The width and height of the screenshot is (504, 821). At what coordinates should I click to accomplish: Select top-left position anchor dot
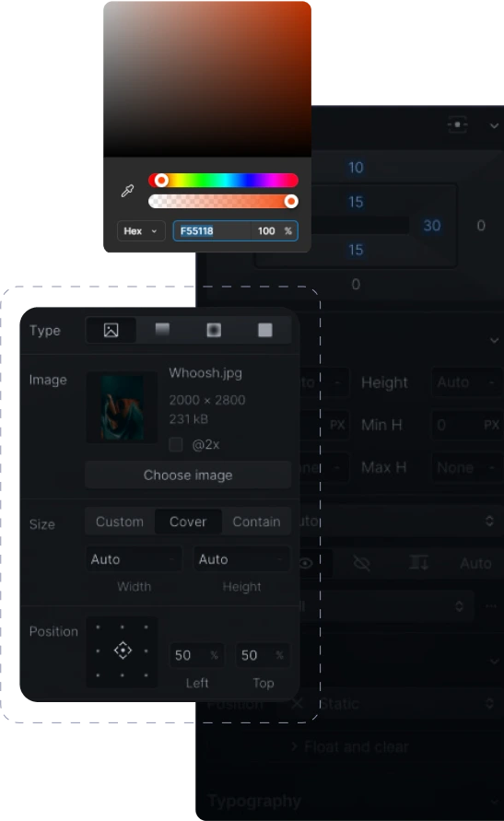pos(98,627)
